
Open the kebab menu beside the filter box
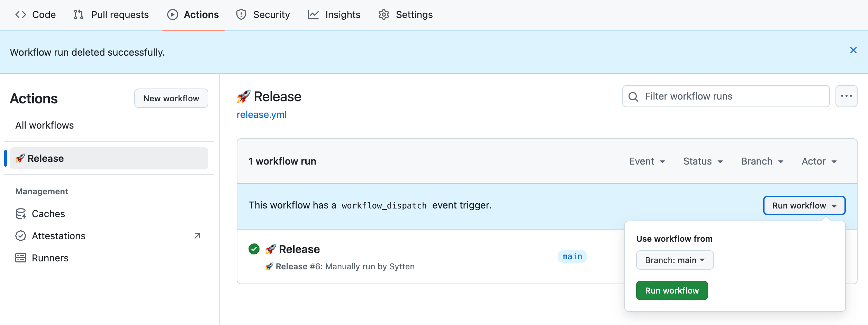(847, 96)
